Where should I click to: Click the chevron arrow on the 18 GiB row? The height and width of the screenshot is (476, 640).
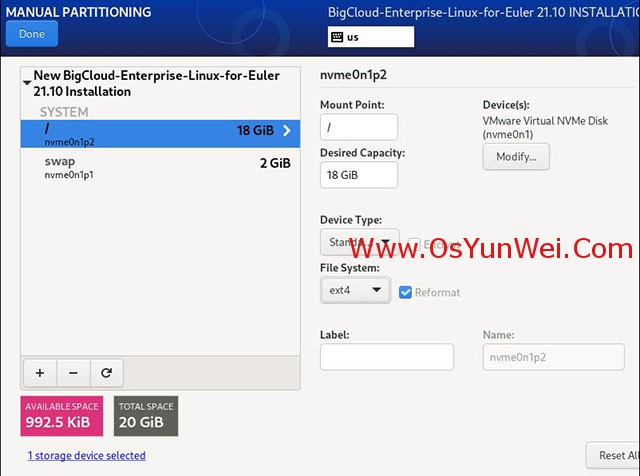pyautogui.click(x=287, y=131)
